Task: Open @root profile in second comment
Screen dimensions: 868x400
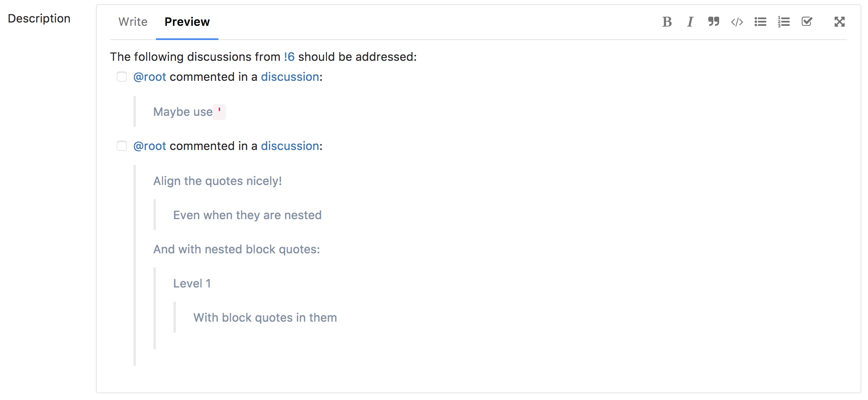Action: [x=149, y=146]
